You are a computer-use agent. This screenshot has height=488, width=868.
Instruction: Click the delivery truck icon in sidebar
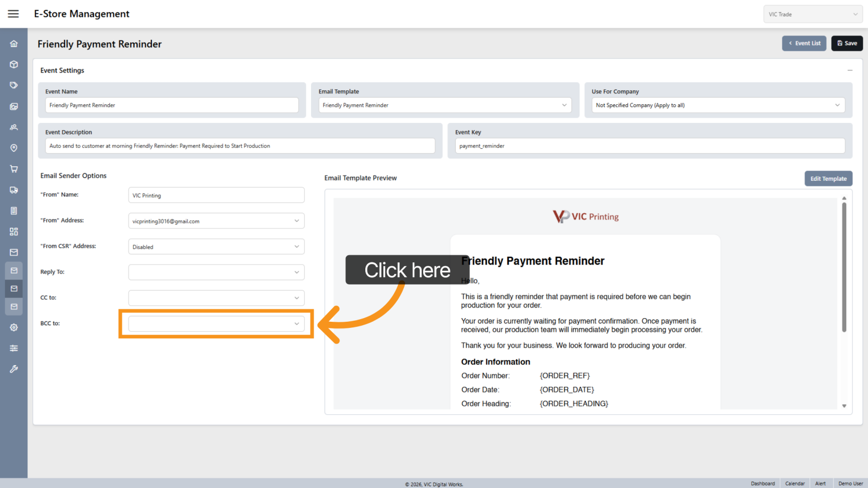click(x=14, y=190)
